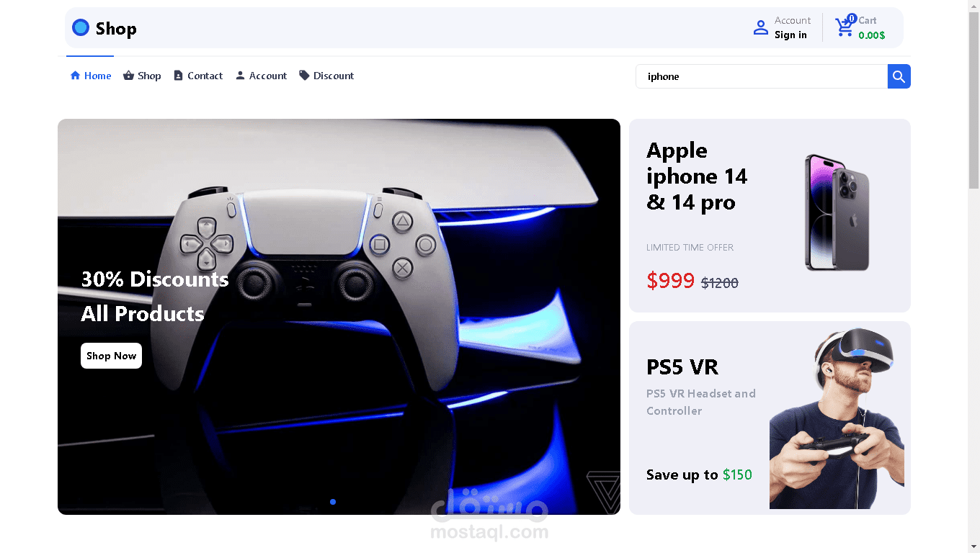Click the Shop Now button
Image resolution: width=980 pixels, height=553 pixels.
click(111, 356)
